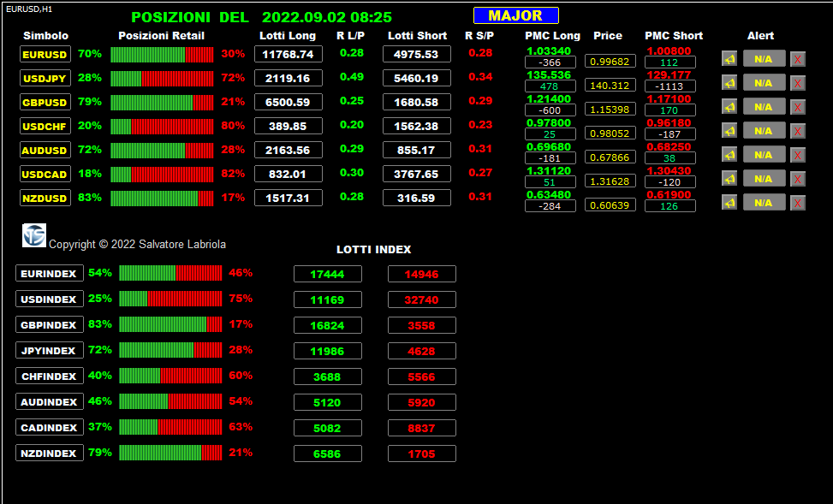The image size is (833, 504).
Task: Click the CADINDEX label button
Action: click(x=50, y=427)
